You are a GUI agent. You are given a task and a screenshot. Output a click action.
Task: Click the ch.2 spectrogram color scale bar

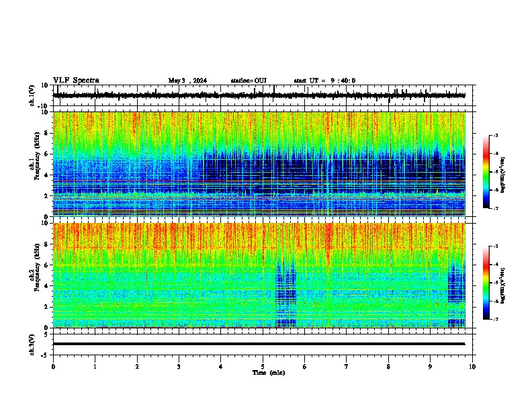(x=486, y=283)
